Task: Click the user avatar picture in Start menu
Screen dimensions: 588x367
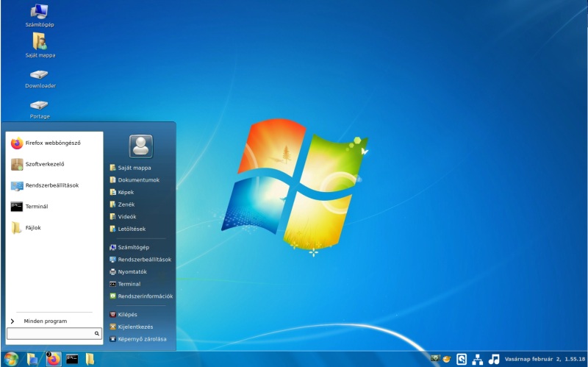Action: tap(141, 146)
